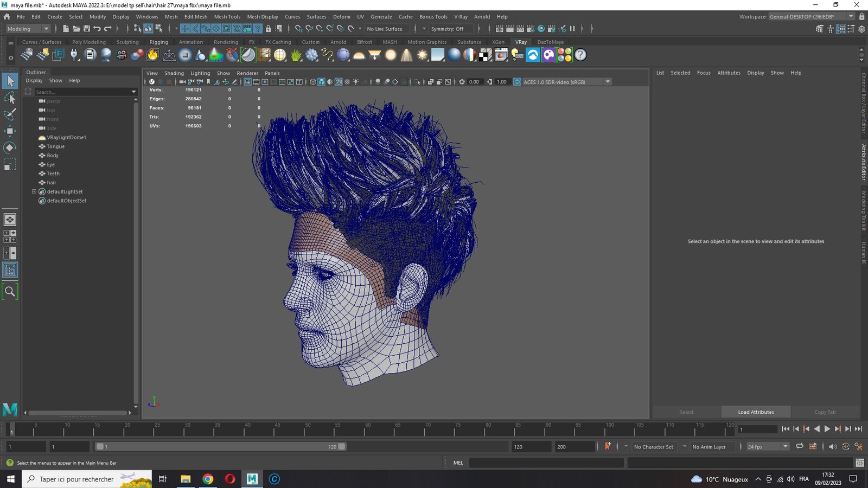Open the 24 fps frame rate dropdown

[x=768, y=447]
